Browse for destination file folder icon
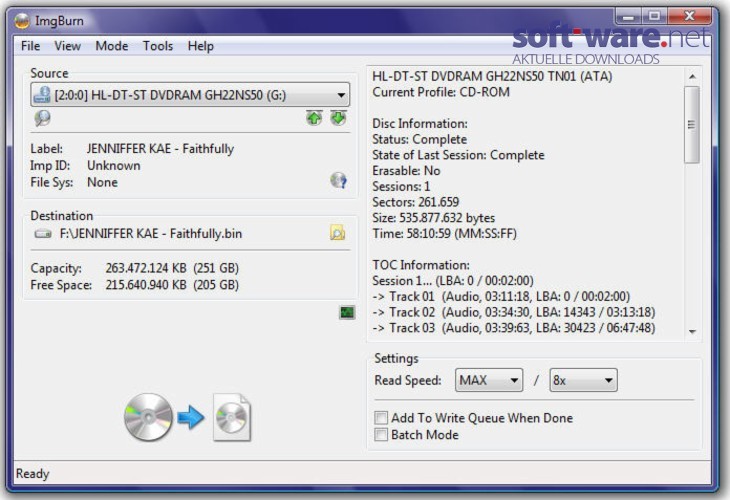Screen dimensions: 730x500 click(338, 233)
